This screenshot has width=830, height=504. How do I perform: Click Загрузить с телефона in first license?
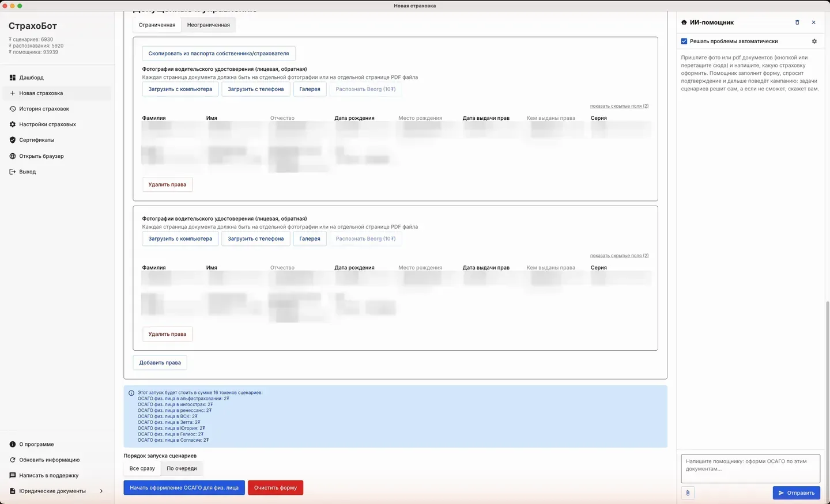click(x=256, y=89)
